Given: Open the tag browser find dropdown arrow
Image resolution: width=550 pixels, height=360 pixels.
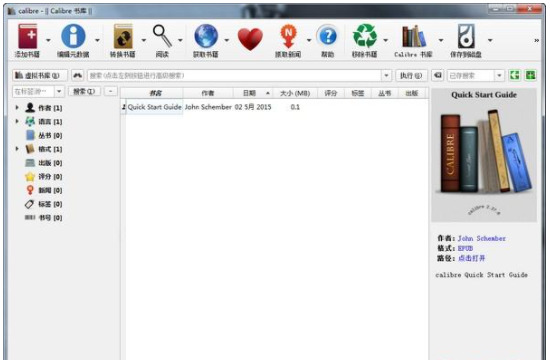Looking at the screenshot, I should click(x=59, y=92).
